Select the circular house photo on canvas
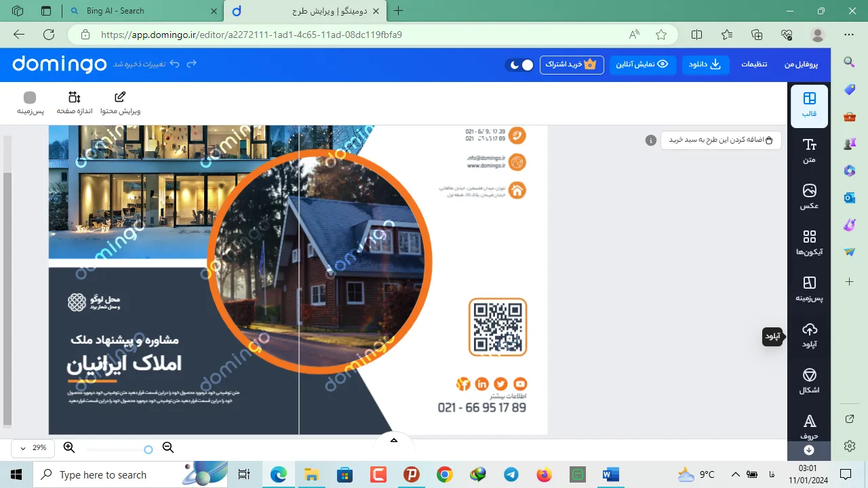868x488 pixels. pos(319,261)
